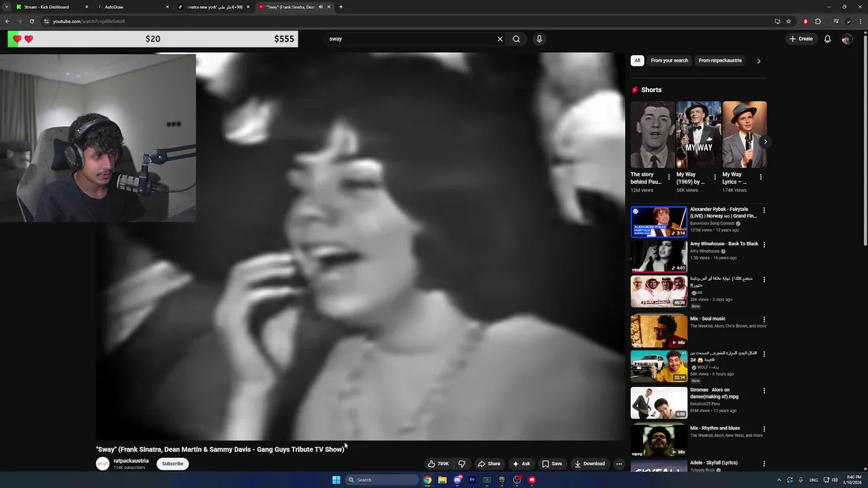Open options for 'My Way Lyrics' short
Screen dimensions: 868x488
click(760, 177)
